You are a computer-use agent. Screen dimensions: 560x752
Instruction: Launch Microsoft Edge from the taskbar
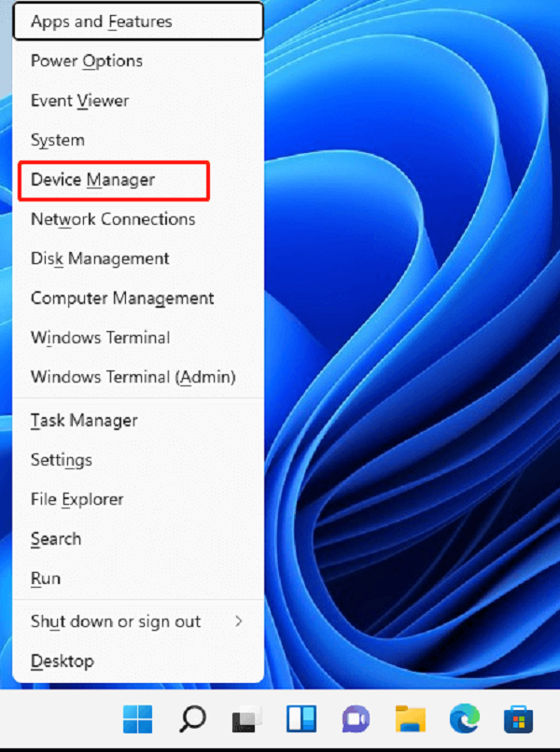pyautogui.click(x=464, y=719)
